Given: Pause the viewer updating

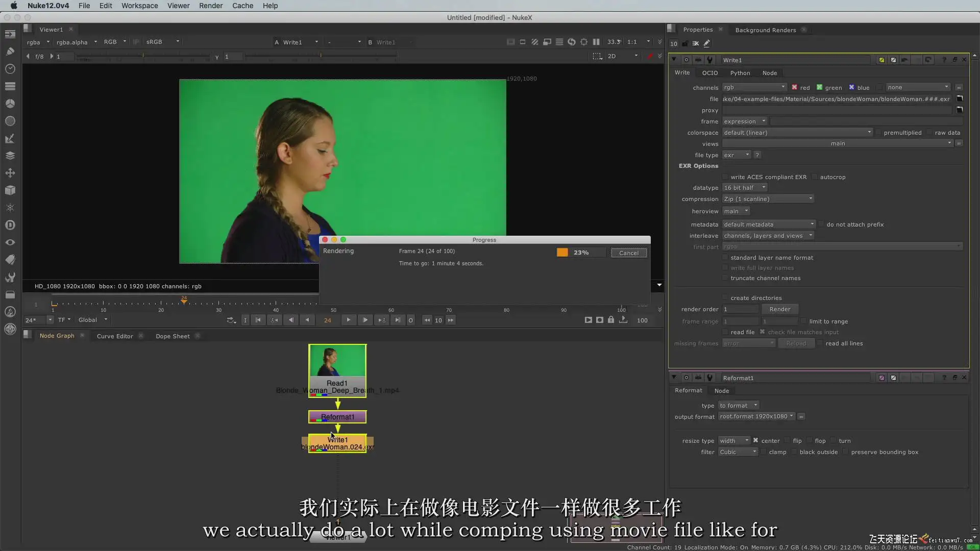Looking at the screenshot, I should click(x=596, y=42).
